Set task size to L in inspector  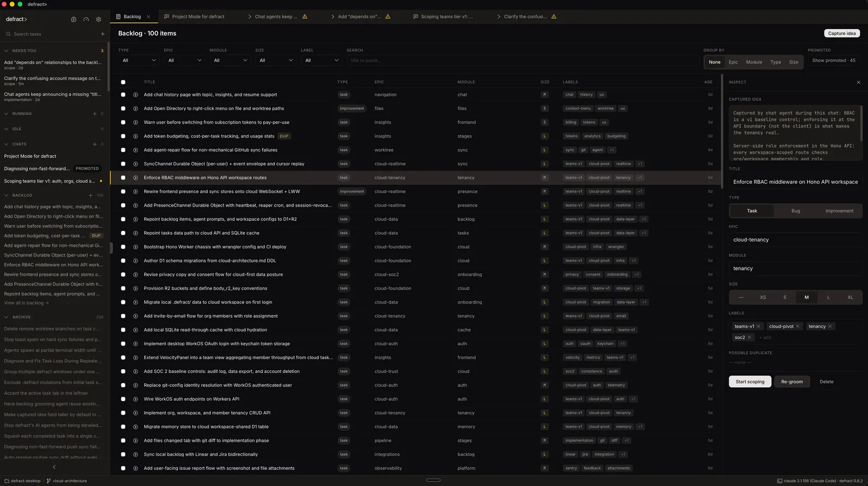pyautogui.click(x=828, y=297)
